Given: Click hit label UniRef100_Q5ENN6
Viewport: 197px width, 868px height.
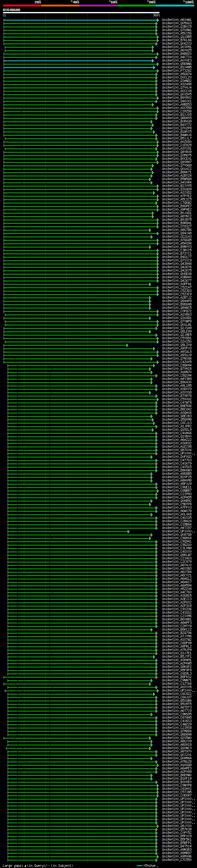Looking at the screenshot, I should coord(176,64).
